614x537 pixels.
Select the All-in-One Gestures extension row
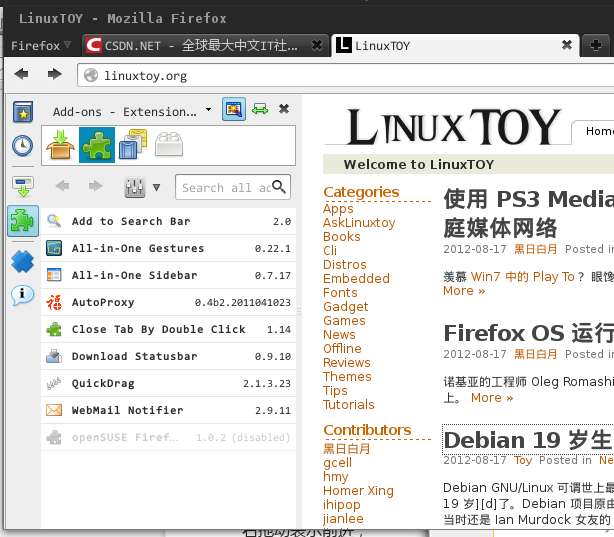coord(168,248)
